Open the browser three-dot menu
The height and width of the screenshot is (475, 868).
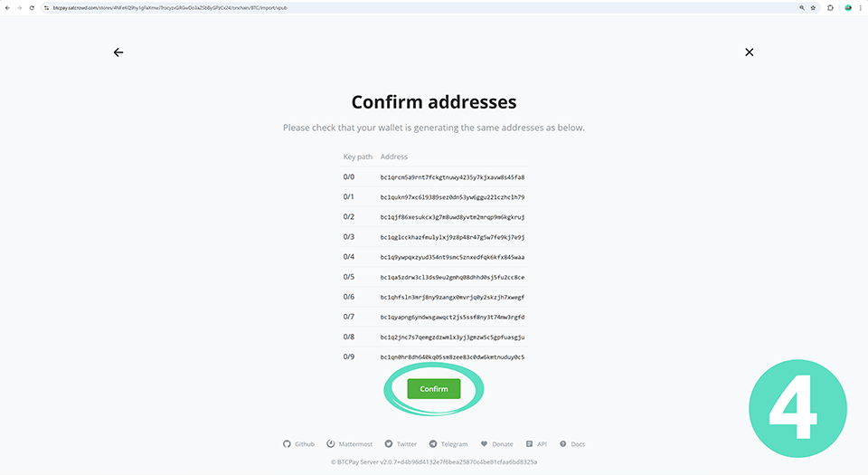(861, 7)
